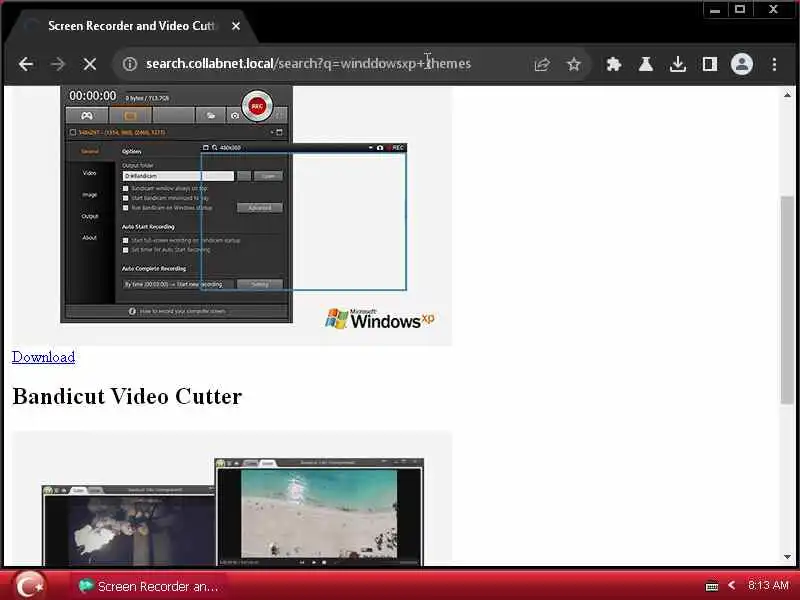The width and height of the screenshot is (800, 600).
Task: Open the Extensions puzzle icon
Action: (x=614, y=64)
